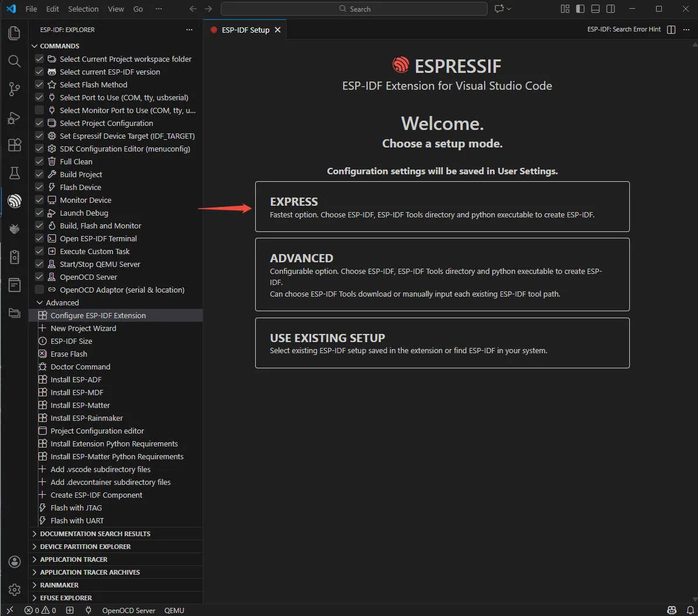The image size is (698, 616).
Task: Open the View menu
Action: pos(115,9)
